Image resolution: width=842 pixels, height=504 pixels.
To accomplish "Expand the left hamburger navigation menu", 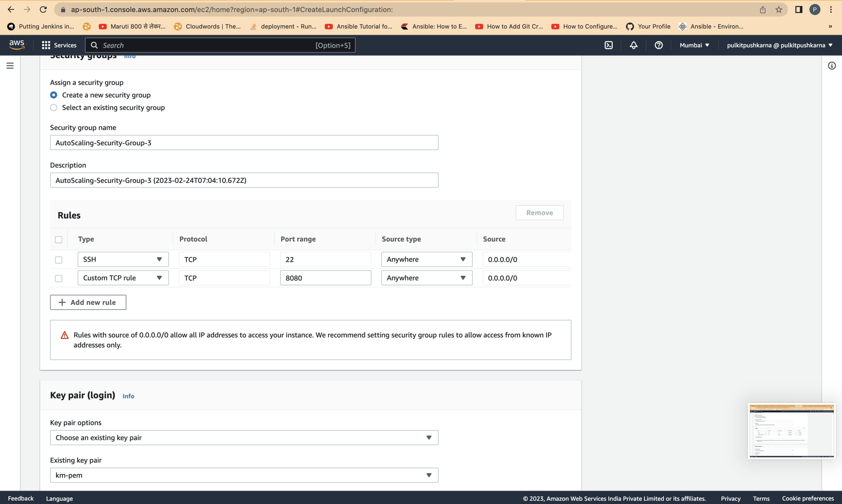I will 10,66.
